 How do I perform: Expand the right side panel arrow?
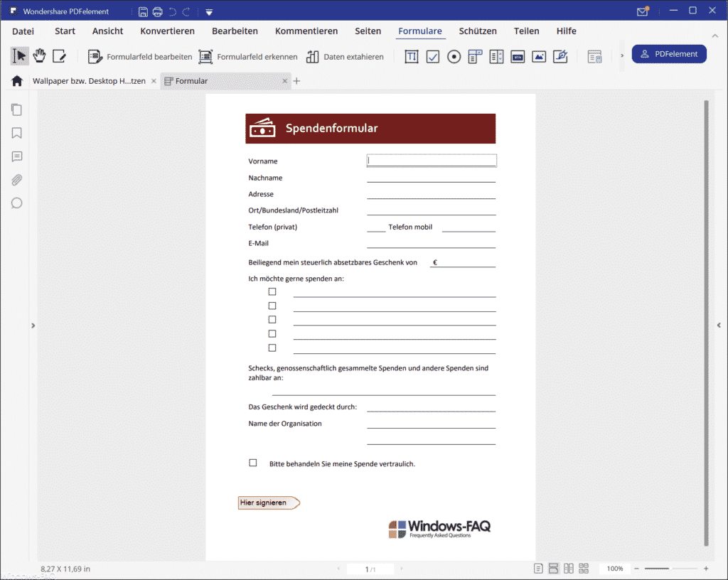click(x=719, y=326)
